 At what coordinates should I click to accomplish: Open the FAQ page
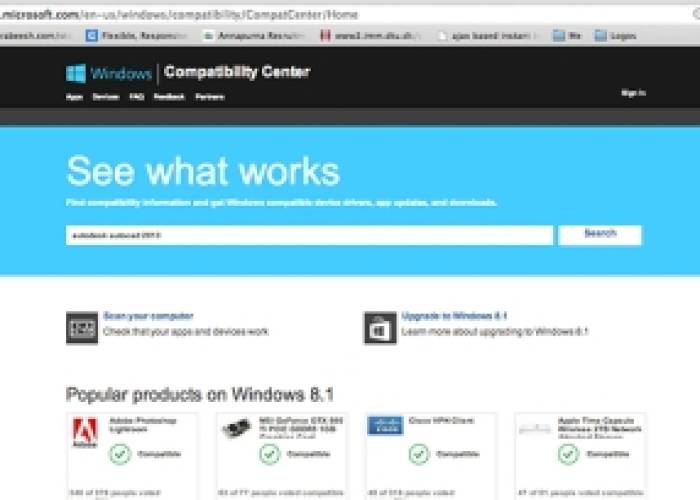137,97
